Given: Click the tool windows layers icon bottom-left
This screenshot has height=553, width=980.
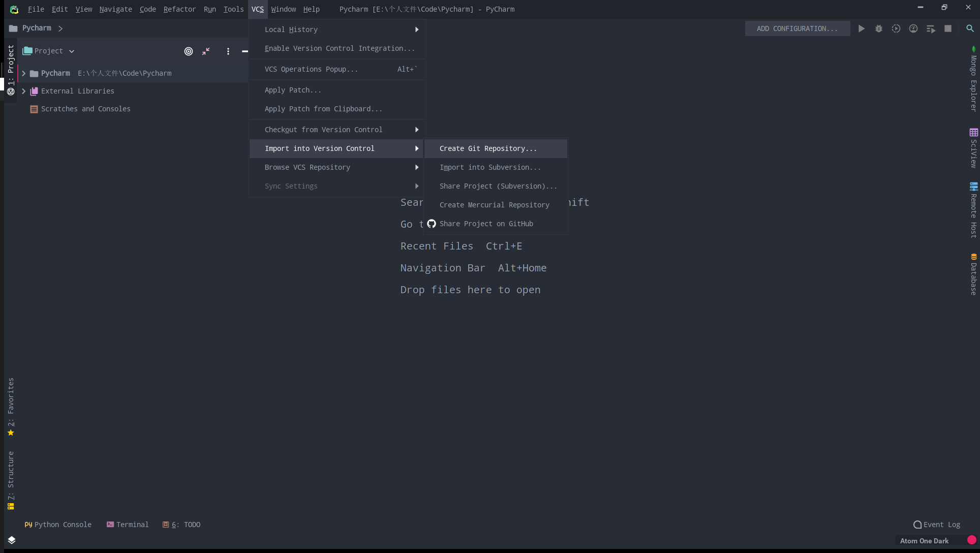Looking at the screenshot, I should [x=12, y=540].
